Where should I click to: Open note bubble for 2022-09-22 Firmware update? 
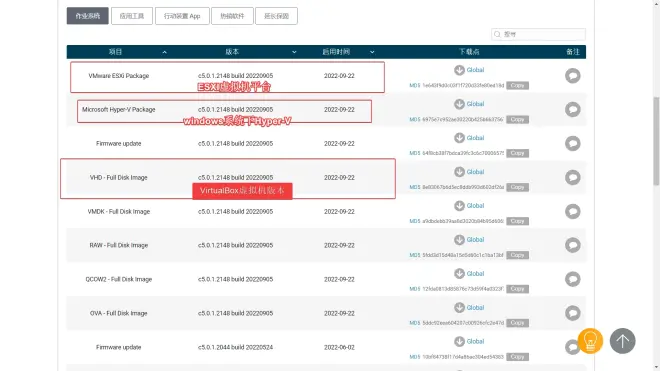pos(572,144)
